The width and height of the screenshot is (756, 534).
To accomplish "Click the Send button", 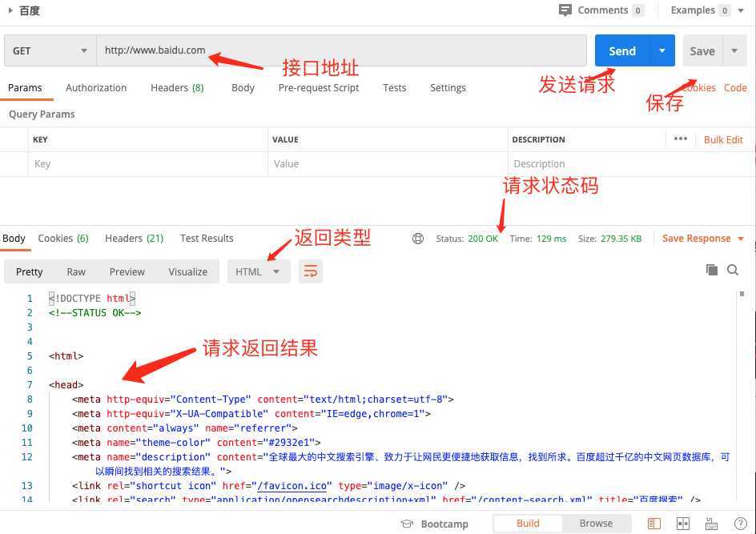I will (x=622, y=50).
